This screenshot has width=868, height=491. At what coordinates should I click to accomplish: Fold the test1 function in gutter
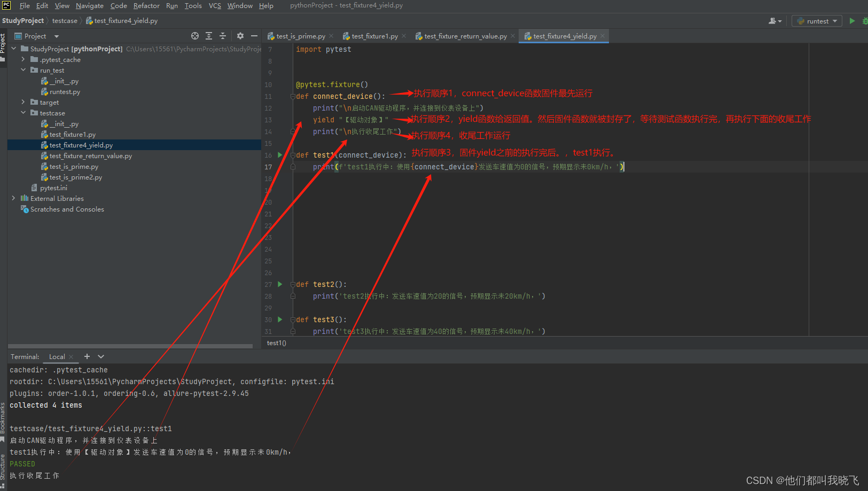pos(293,155)
